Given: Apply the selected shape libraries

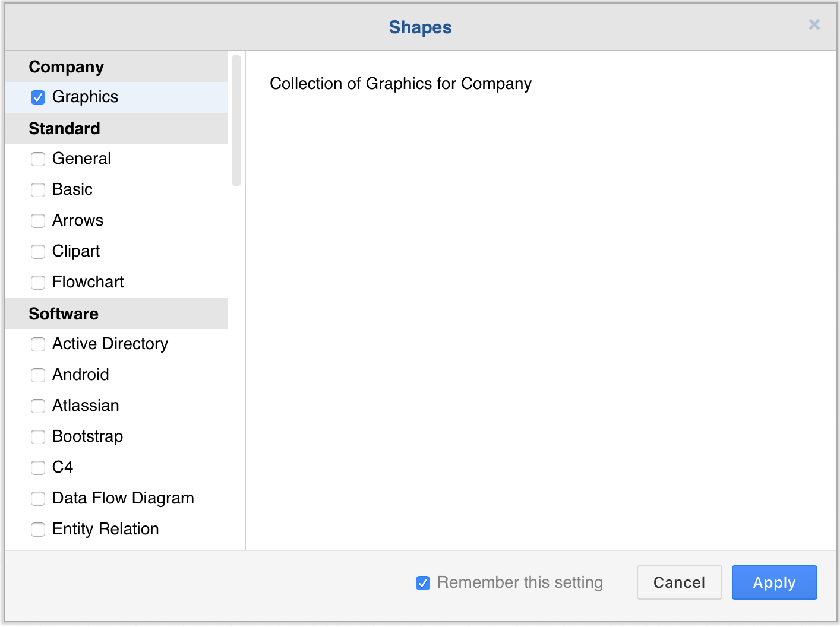Looking at the screenshot, I should (774, 582).
